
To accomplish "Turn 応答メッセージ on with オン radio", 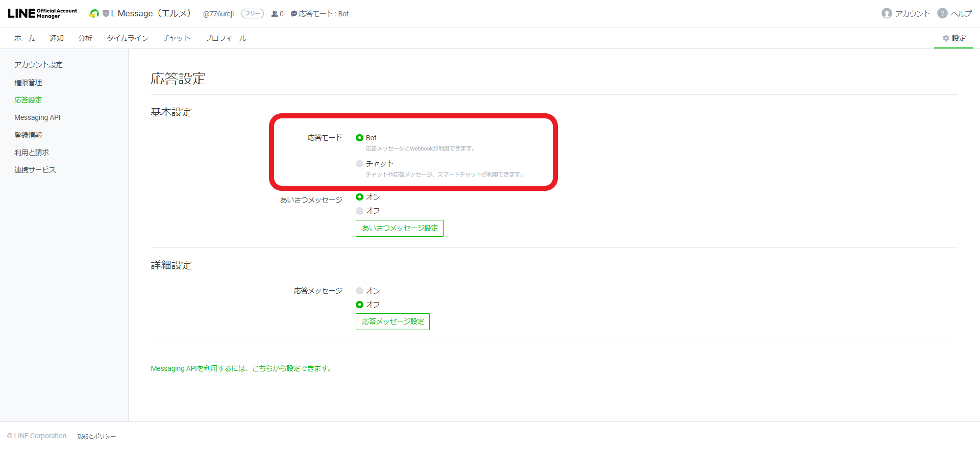I will (x=359, y=291).
